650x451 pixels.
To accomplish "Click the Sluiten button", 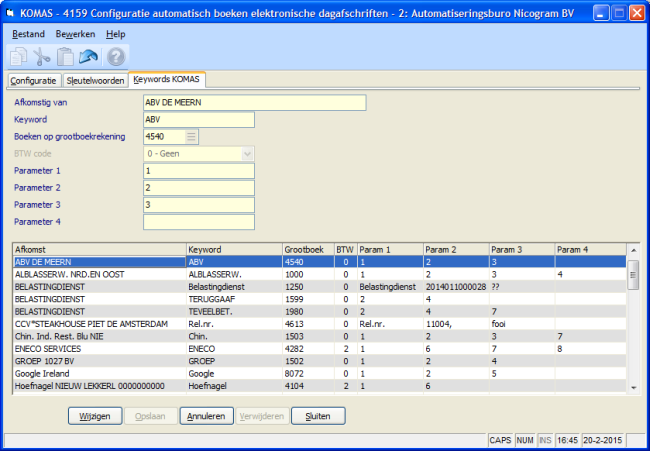I will coord(318,416).
